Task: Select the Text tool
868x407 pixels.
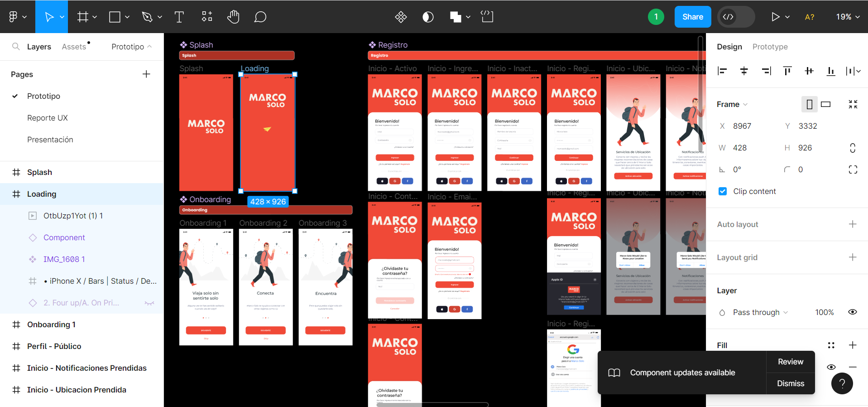Action: click(179, 17)
